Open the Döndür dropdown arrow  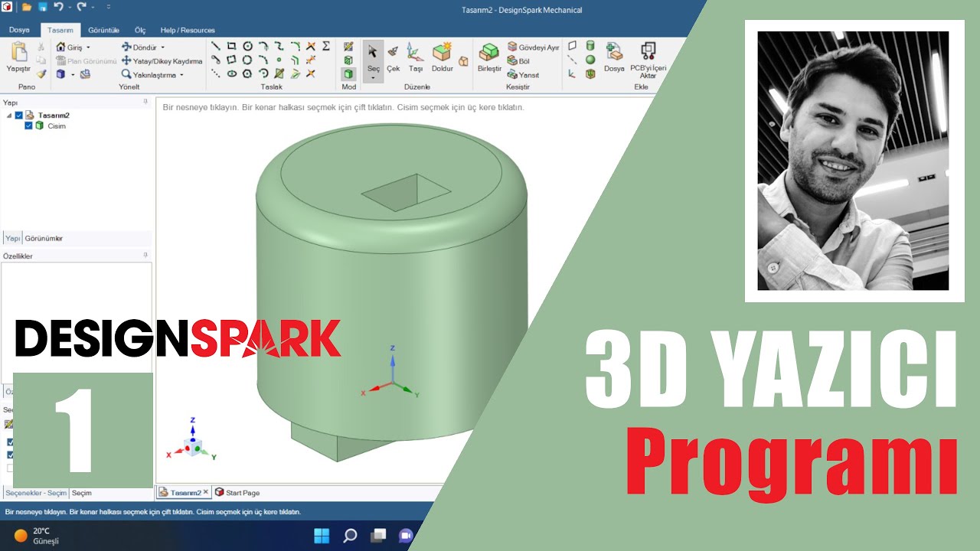[x=162, y=47]
